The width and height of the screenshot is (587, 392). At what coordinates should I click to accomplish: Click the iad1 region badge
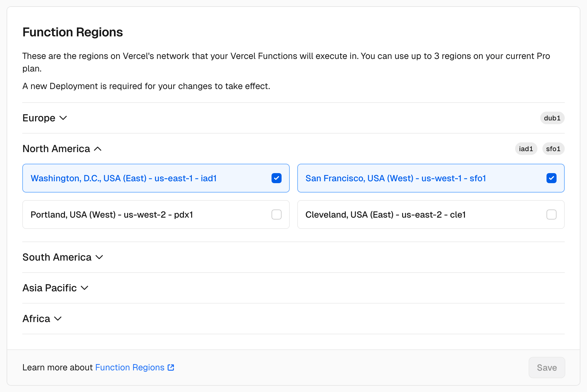(x=526, y=149)
